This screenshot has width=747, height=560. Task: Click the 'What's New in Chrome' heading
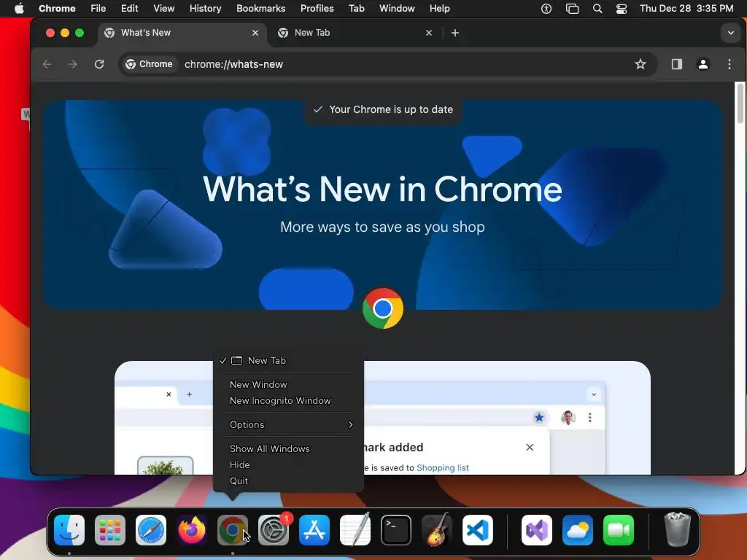(382, 190)
